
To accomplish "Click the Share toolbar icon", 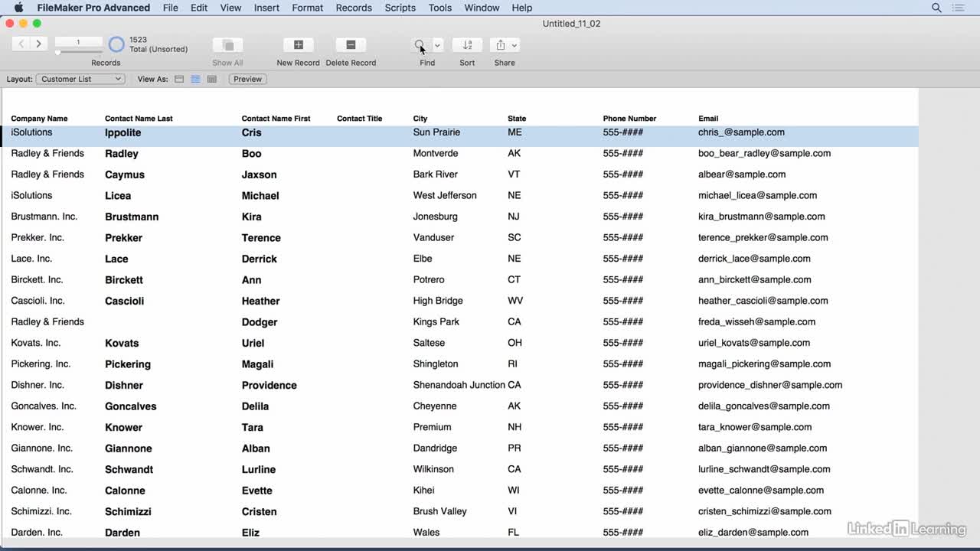I will 500,45.
